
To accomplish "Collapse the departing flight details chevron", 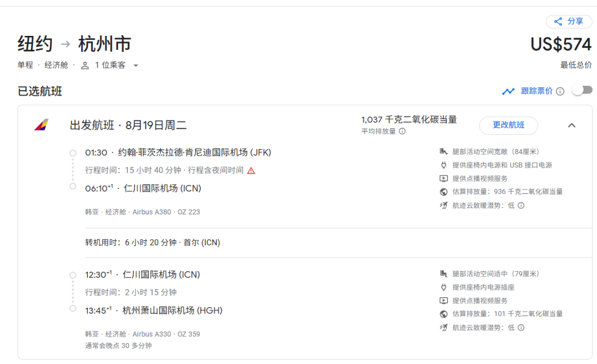I will coord(572,125).
